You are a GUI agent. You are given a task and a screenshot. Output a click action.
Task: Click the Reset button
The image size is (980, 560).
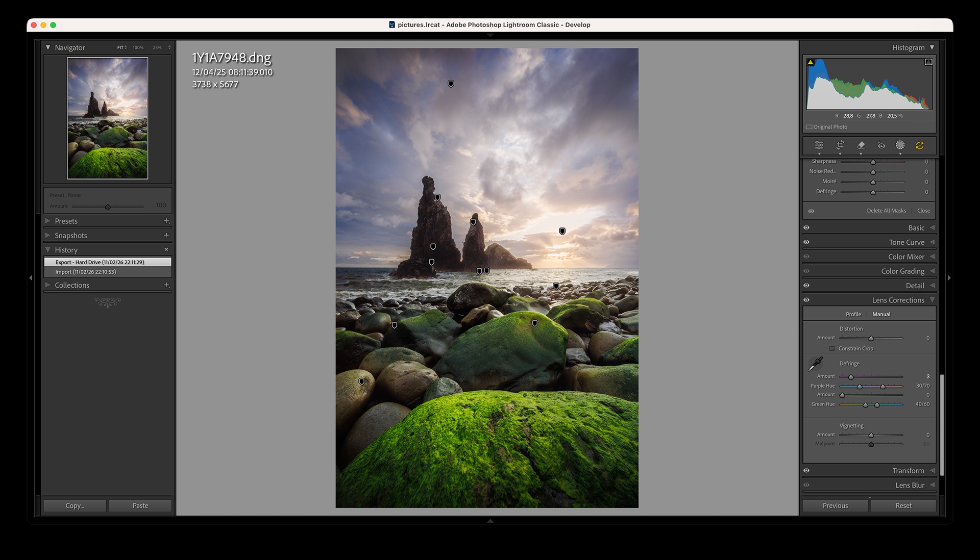903,505
